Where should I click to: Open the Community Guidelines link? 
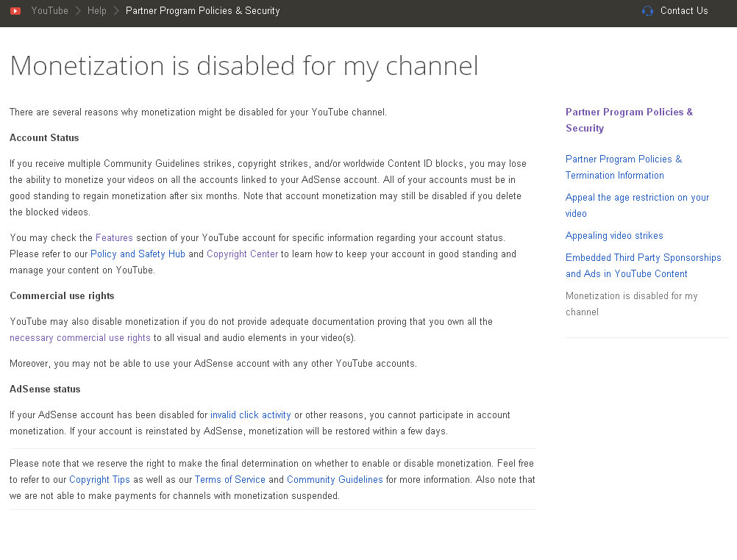[335, 480]
